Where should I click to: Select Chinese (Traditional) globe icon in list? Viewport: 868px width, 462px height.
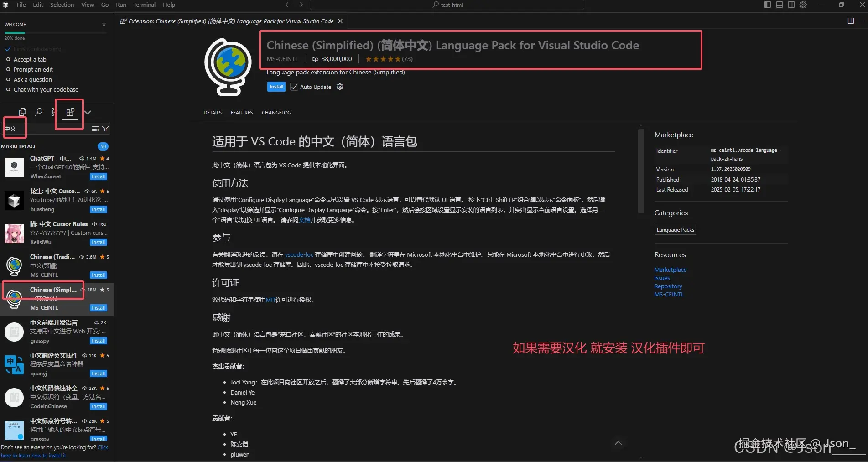point(14,266)
